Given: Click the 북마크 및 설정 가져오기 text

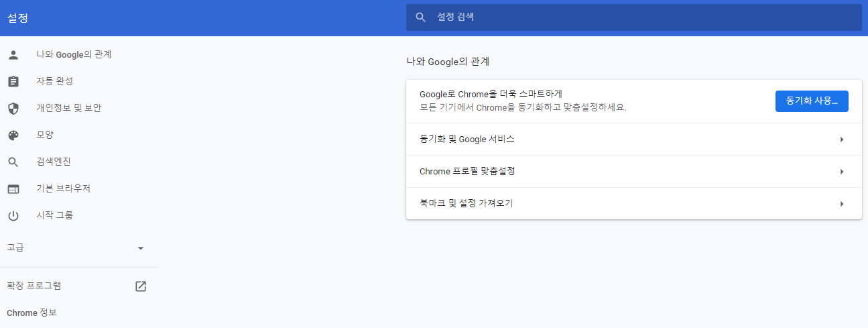Looking at the screenshot, I should [467, 204].
